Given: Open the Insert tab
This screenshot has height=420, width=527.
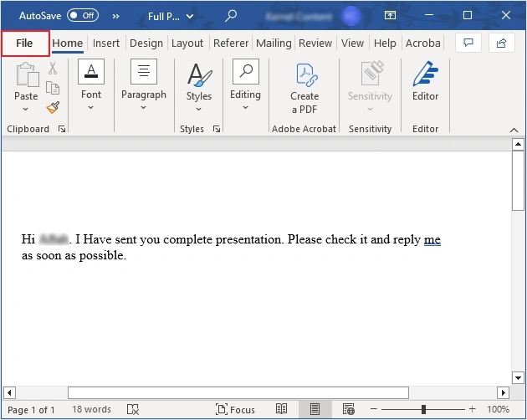Looking at the screenshot, I should pos(106,44).
